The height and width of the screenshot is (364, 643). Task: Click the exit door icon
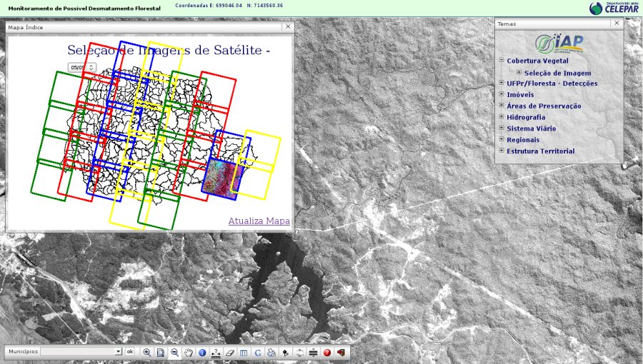(x=341, y=352)
